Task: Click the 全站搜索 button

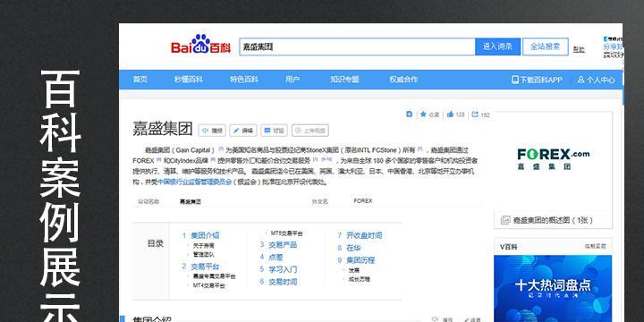Action: pos(545,47)
